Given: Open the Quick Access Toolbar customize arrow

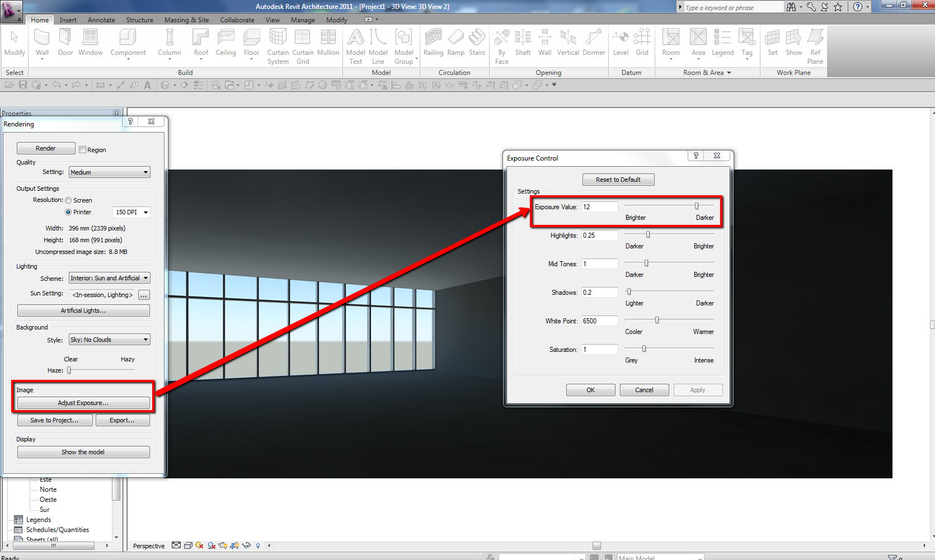Looking at the screenshot, I should (x=555, y=85).
